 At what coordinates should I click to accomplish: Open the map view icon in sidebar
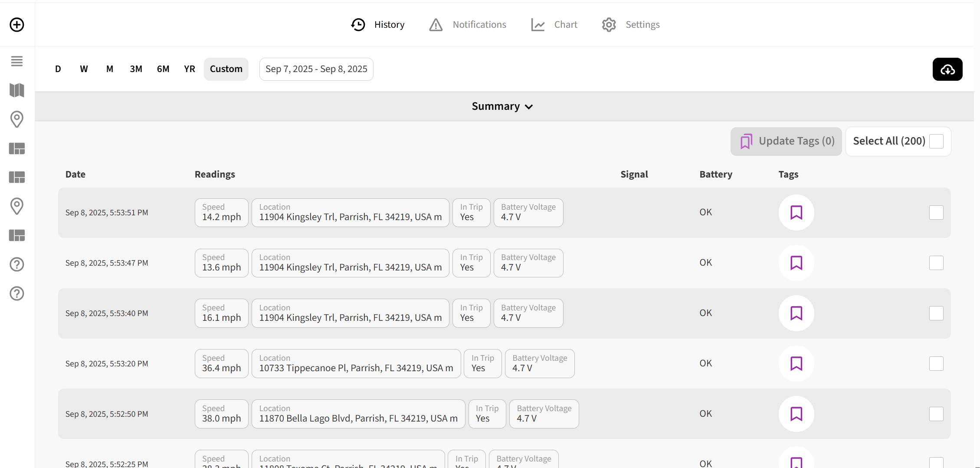17,90
